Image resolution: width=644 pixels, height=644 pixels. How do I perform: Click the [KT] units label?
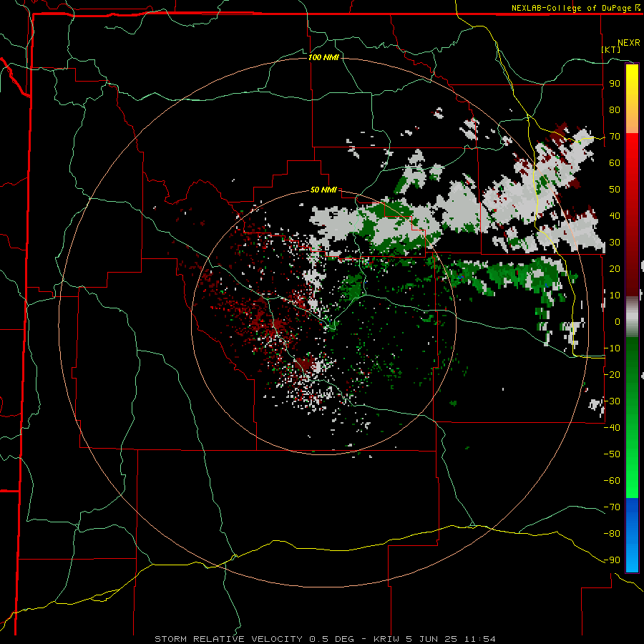(611, 49)
